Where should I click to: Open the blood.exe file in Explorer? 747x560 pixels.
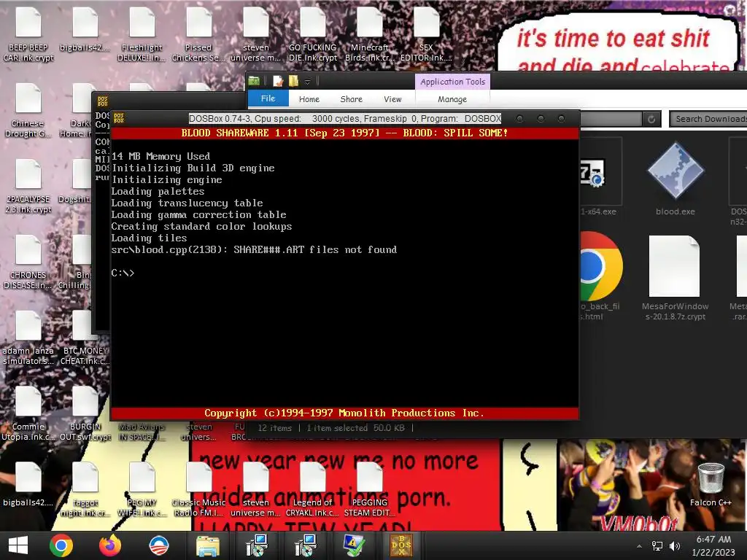click(x=675, y=179)
